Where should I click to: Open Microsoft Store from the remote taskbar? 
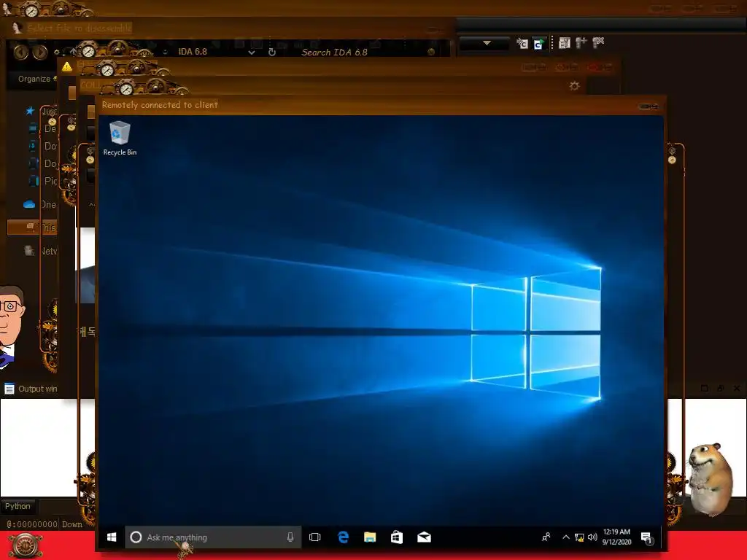pos(397,537)
